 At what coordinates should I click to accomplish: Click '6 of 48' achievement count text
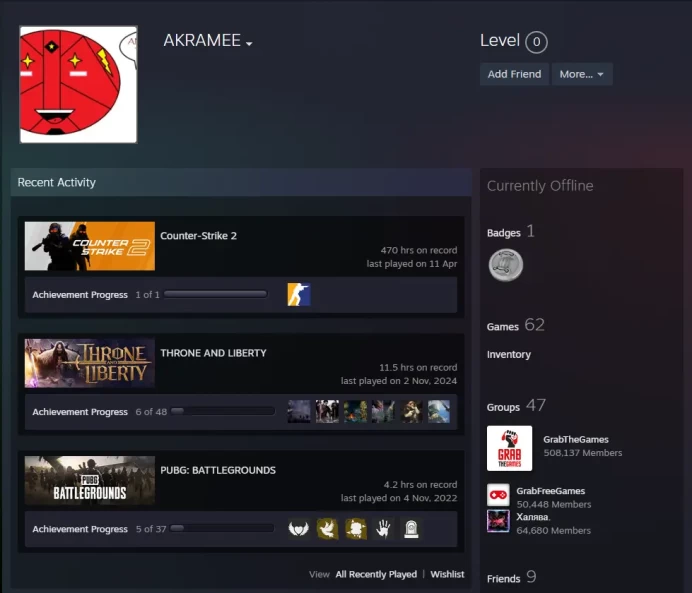[151, 412]
